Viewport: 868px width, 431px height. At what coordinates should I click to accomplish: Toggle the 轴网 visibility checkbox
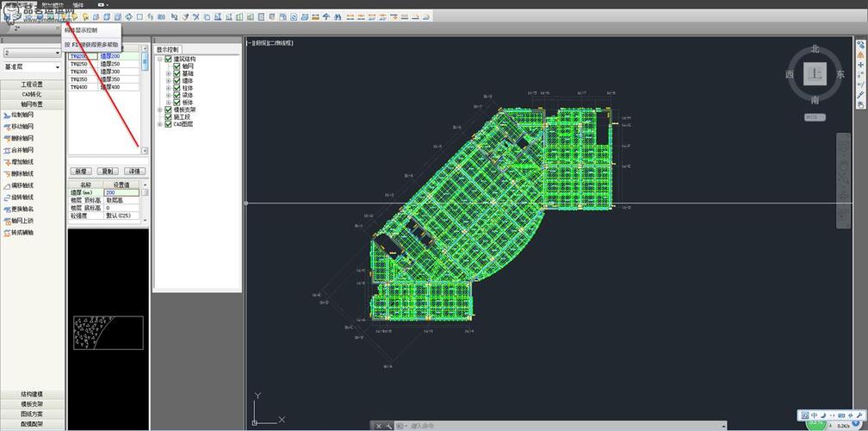coord(177,66)
